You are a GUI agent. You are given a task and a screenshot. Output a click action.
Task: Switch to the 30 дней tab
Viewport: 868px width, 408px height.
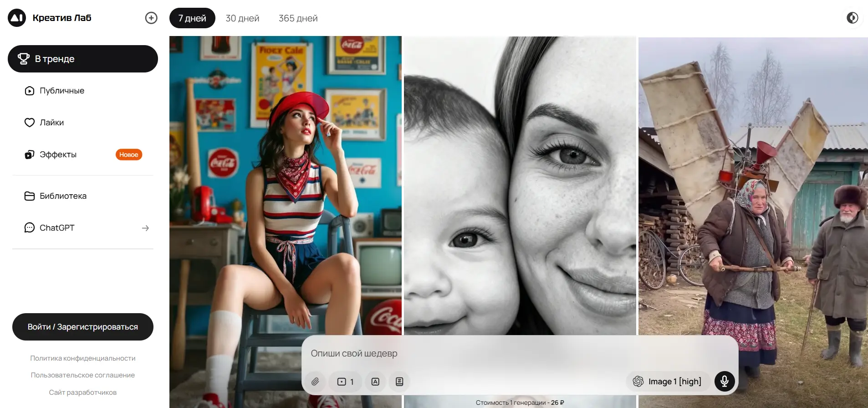(242, 18)
